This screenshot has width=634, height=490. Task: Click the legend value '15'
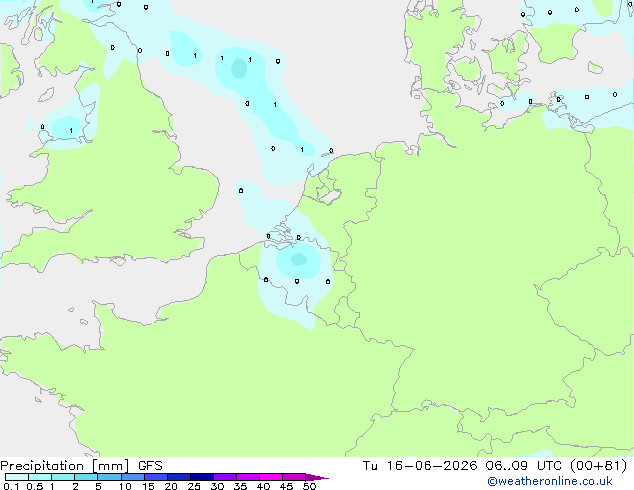[x=148, y=486]
